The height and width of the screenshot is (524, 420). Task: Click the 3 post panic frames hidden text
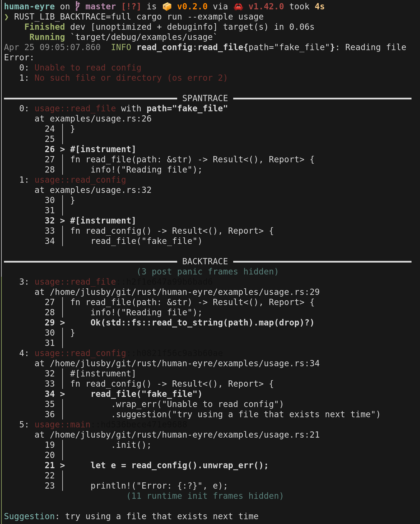coord(208,272)
